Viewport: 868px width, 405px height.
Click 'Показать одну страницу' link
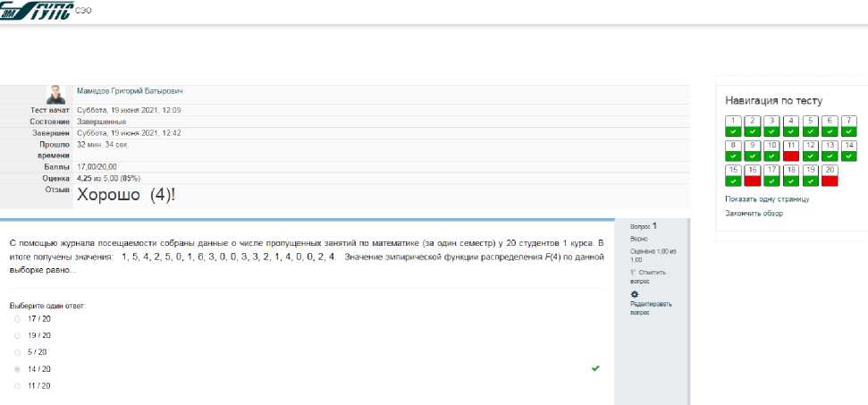(767, 199)
